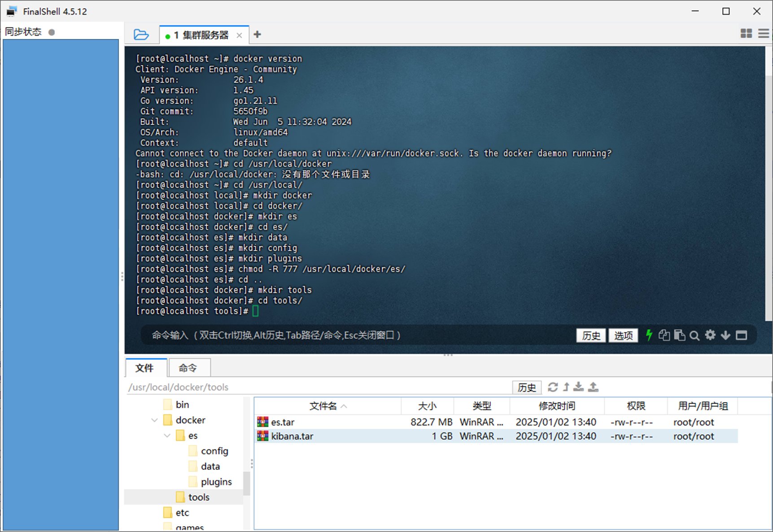
Task: Select the bin folder in tree
Action: pos(182,405)
